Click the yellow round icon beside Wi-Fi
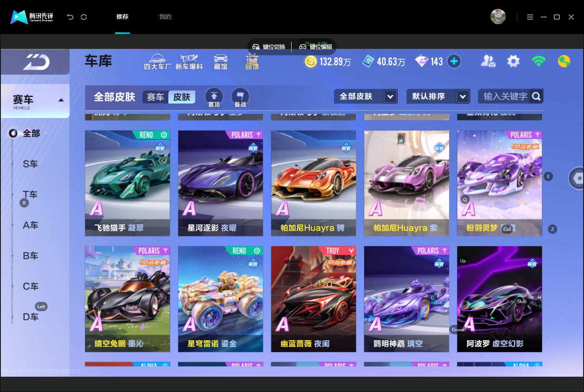 click(564, 61)
